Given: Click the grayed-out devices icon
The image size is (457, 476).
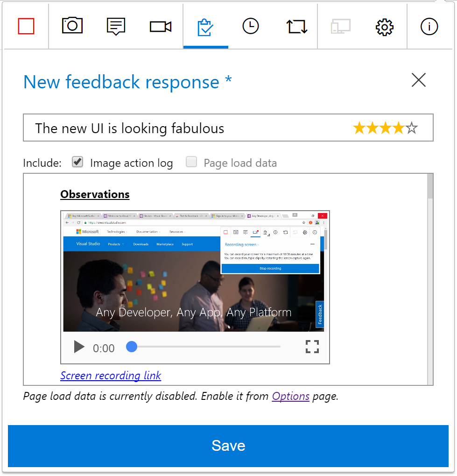Looking at the screenshot, I should [340, 27].
